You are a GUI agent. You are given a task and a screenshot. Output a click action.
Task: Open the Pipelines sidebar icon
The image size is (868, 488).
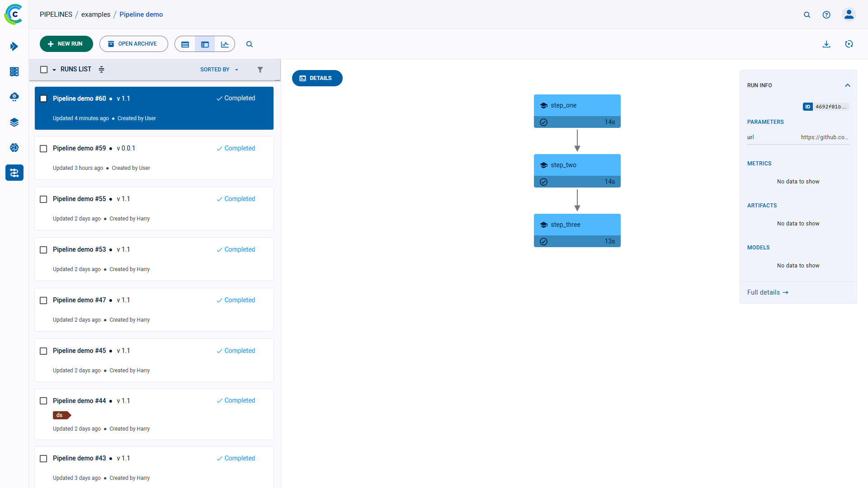click(14, 173)
